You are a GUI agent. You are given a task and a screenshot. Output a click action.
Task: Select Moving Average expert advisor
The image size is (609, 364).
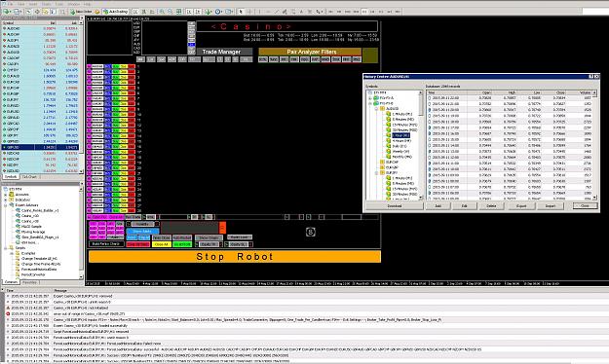point(33,232)
